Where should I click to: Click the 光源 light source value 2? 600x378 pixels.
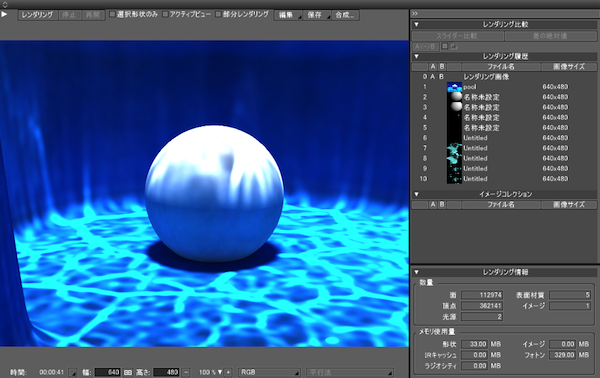(482, 316)
